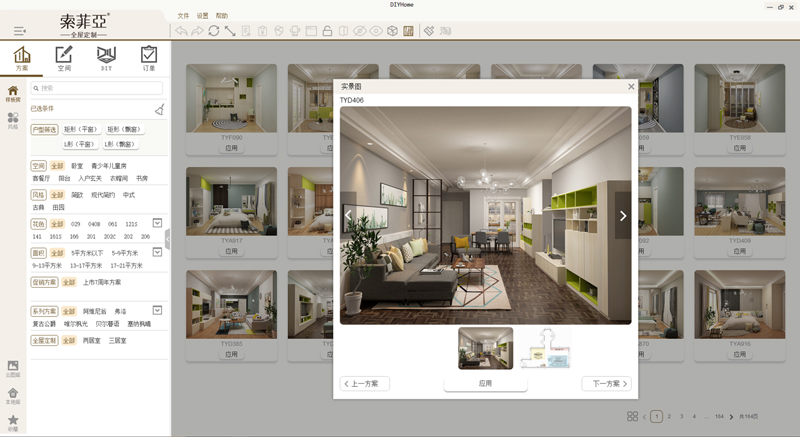
Task: Apply the TYE058 scheme card
Action: 740,148
